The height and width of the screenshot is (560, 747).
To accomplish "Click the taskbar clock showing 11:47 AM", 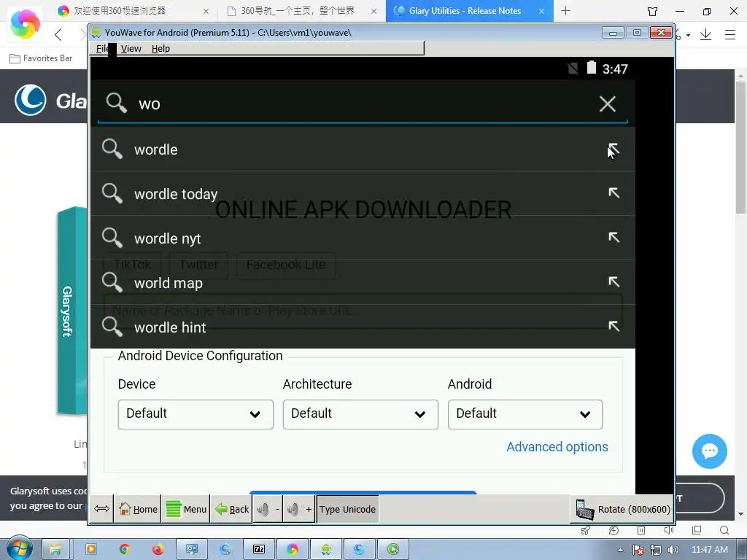I will tap(709, 550).
